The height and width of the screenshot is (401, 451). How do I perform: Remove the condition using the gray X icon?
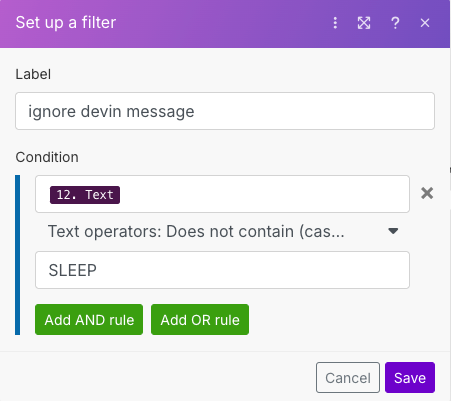(x=427, y=193)
